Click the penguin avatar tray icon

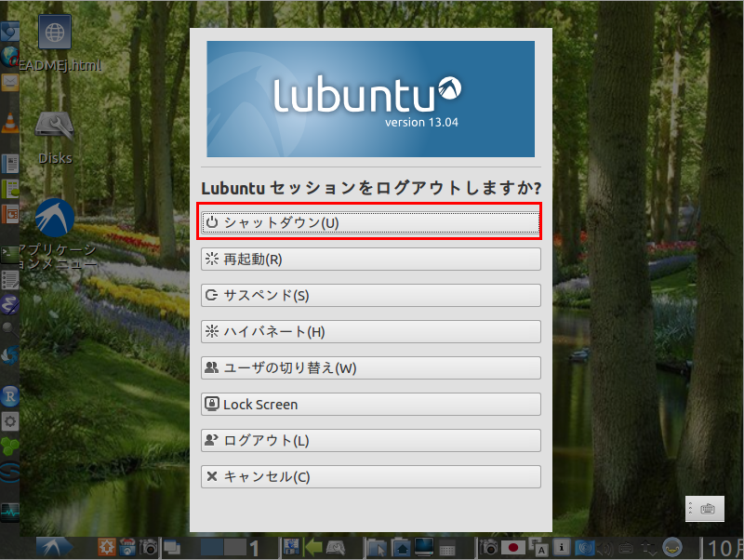click(x=671, y=548)
